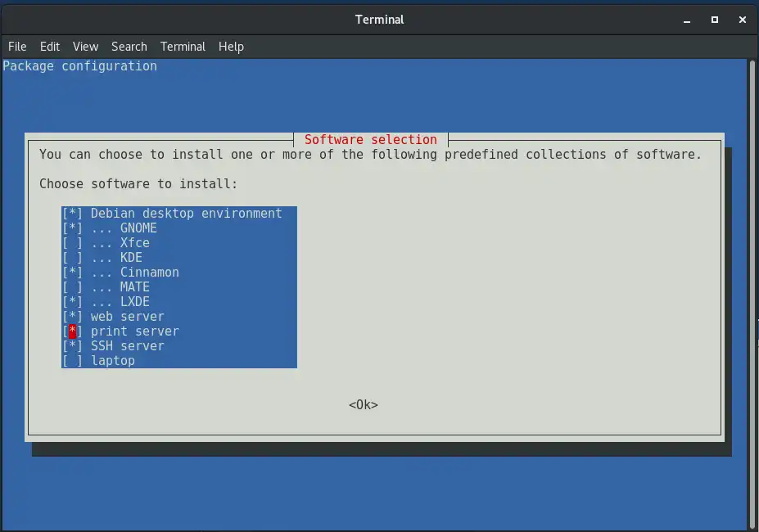Click the 'Debian desktop environment' label
The height and width of the screenshot is (532, 759).
[187, 214]
